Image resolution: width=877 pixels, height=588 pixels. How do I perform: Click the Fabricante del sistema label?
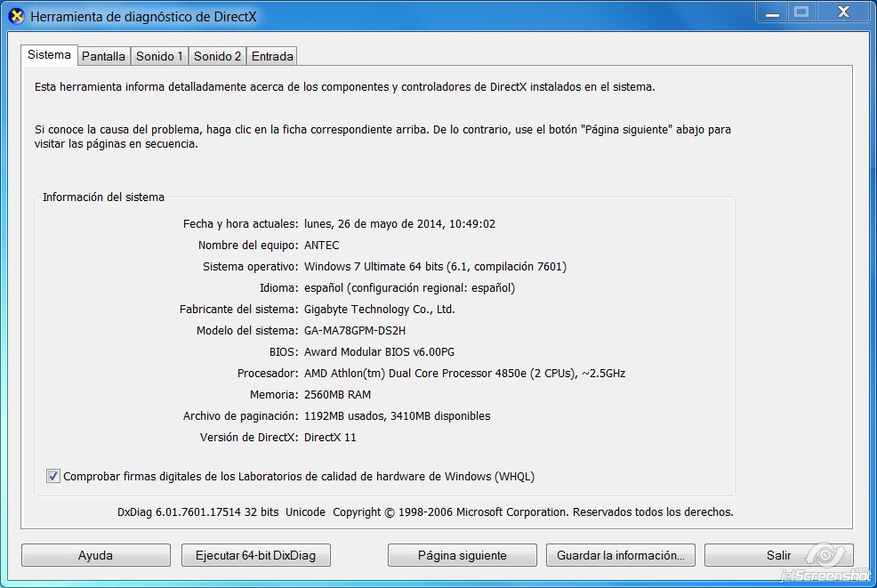point(239,309)
